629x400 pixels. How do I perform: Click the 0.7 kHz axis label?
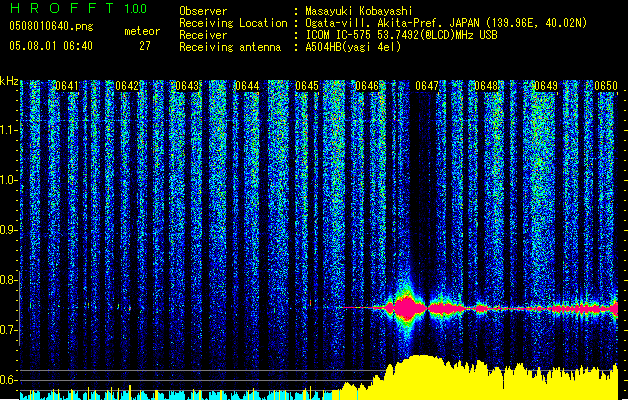9,330
